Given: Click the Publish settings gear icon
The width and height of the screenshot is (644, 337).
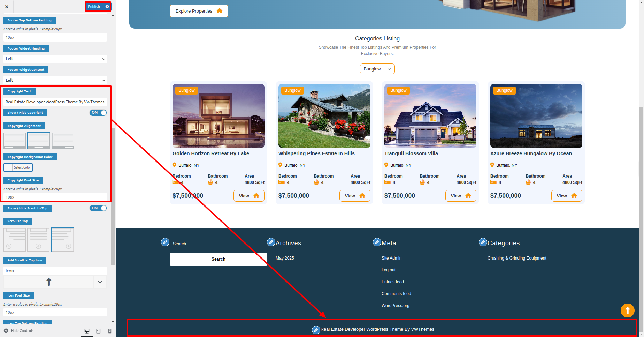Looking at the screenshot, I should pyautogui.click(x=107, y=7).
